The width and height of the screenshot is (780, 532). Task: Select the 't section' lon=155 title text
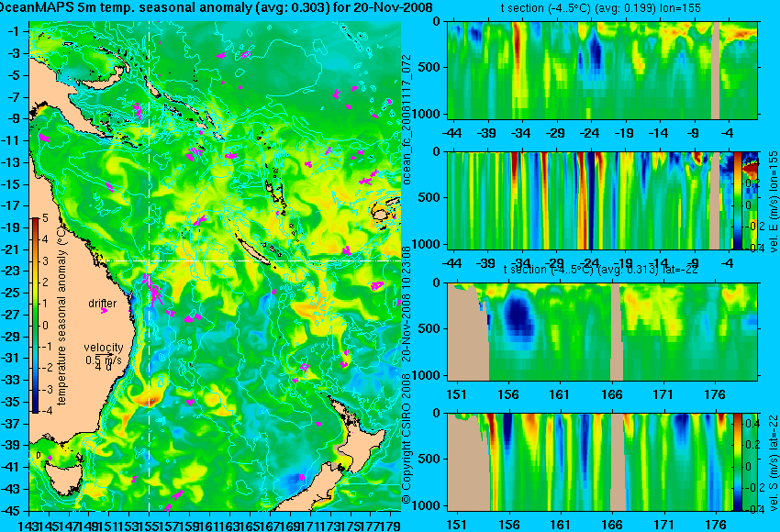coord(601,8)
